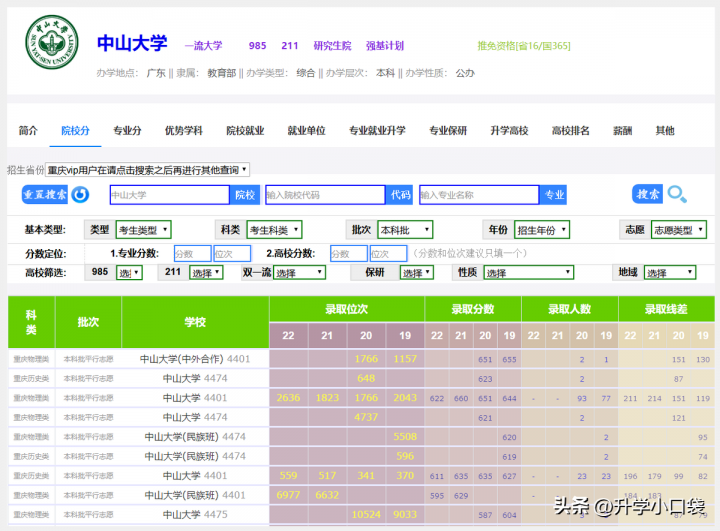The height and width of the screenshot is (531, 720).
Task: Expand the 性质 filter dropdown
Action: (529, 273)
